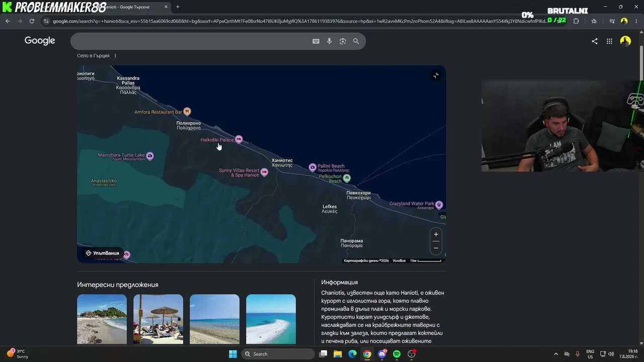Screen dimensions: 644x362
Task: Open Google Lens image search
Action: coord(343,41)
